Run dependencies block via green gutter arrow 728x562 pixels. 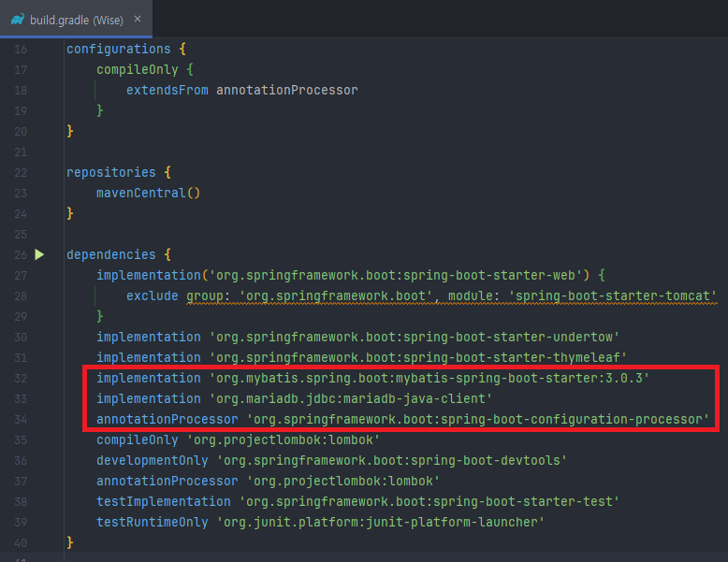point(39,254)
